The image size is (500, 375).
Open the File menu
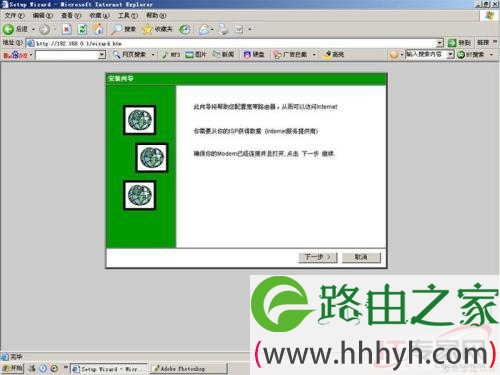14,15
